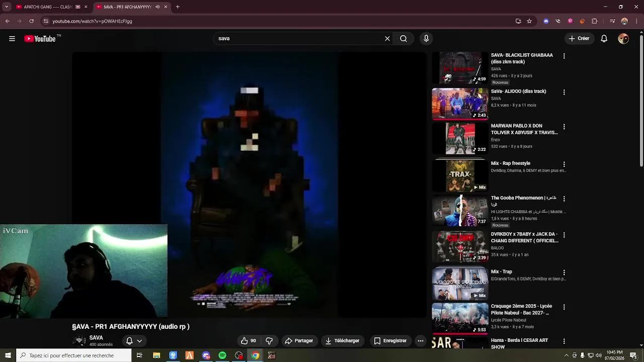Open 'Hamta - Berda I CESAR ART SHOW' title
Viewport: 644px width, 362px height.
520,343
